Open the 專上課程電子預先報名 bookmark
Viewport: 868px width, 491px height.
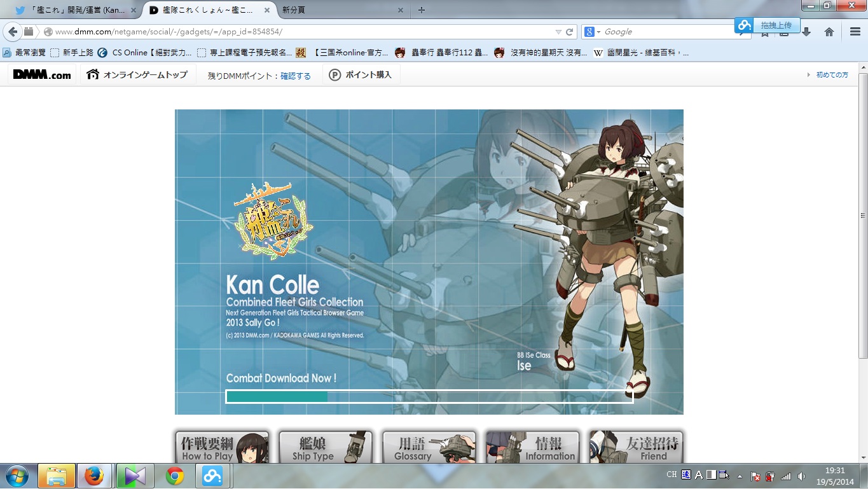tap(245, 53)
